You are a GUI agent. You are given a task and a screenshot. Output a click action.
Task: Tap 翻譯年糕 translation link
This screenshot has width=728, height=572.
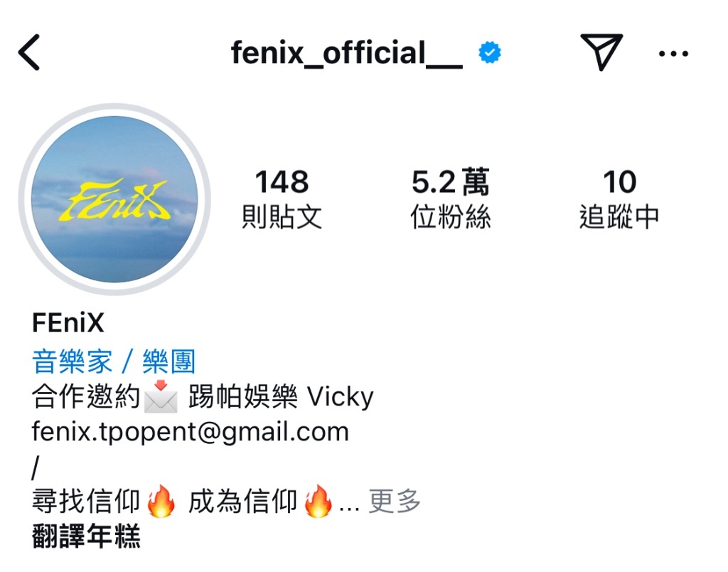coord(86,536)
